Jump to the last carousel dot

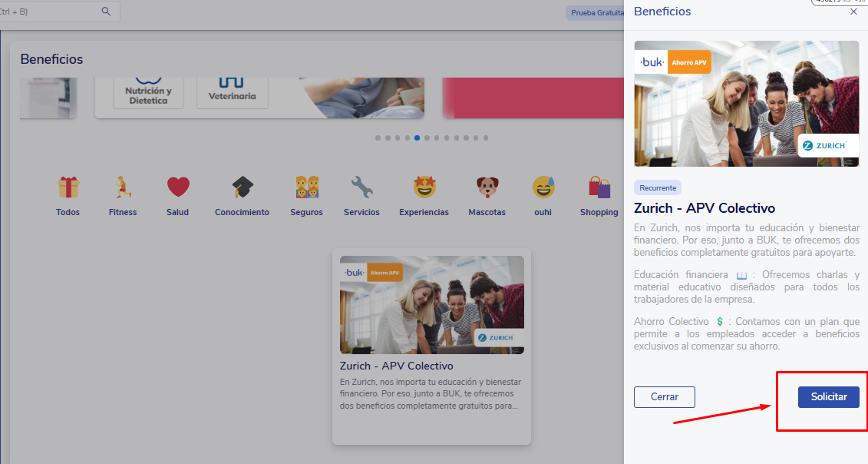486,138
